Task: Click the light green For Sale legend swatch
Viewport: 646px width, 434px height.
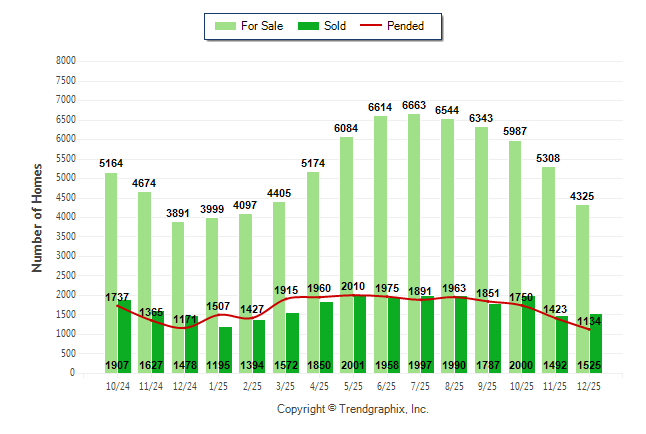Action: click(x=224, y=26)
